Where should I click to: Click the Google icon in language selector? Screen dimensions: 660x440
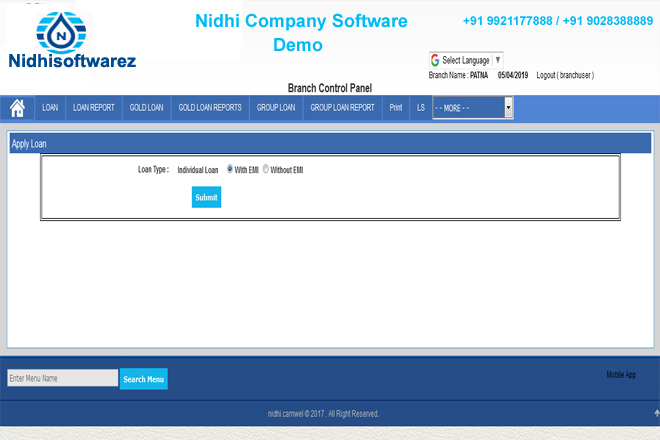click(435, 60)
